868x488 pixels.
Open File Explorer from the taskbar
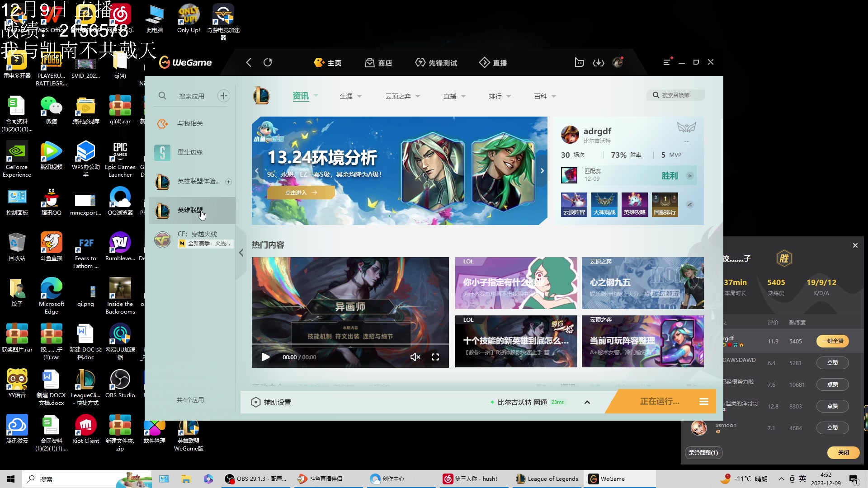[x=186, y=479]
